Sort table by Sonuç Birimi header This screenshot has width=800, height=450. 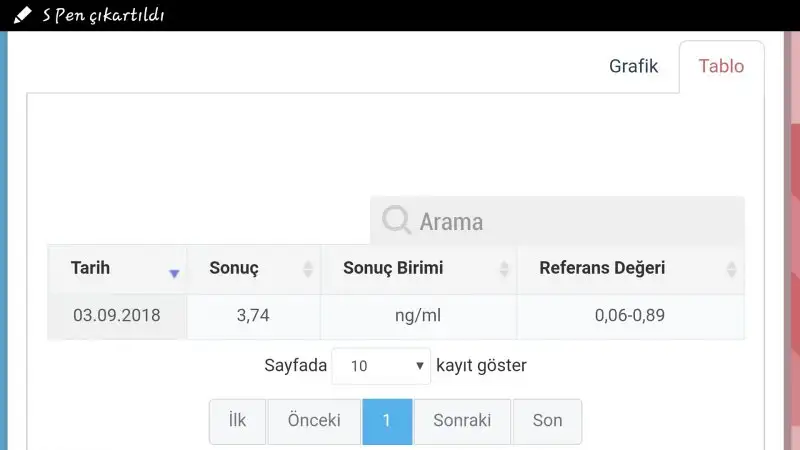point(393,268)
